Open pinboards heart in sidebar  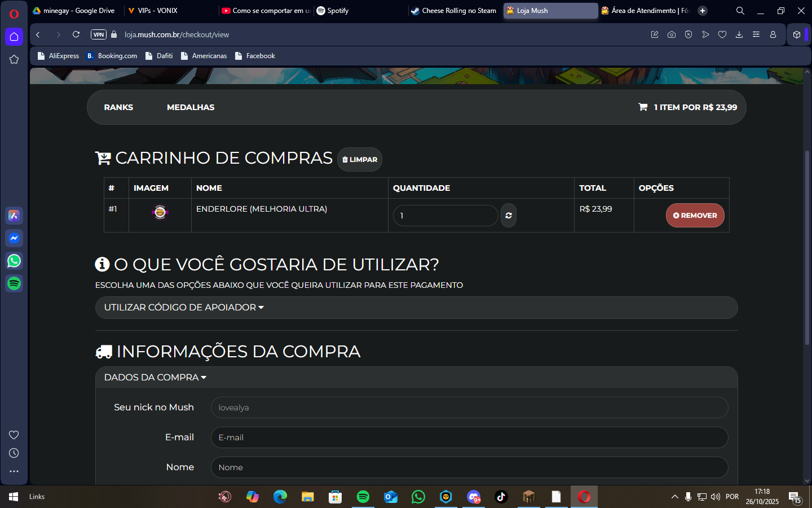tap(14, 435)
